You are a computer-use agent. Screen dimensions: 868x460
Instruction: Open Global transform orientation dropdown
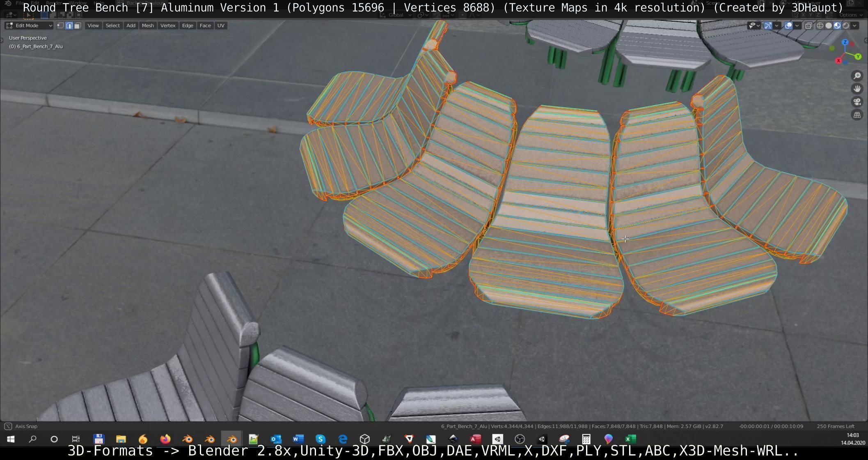[396, 15]
